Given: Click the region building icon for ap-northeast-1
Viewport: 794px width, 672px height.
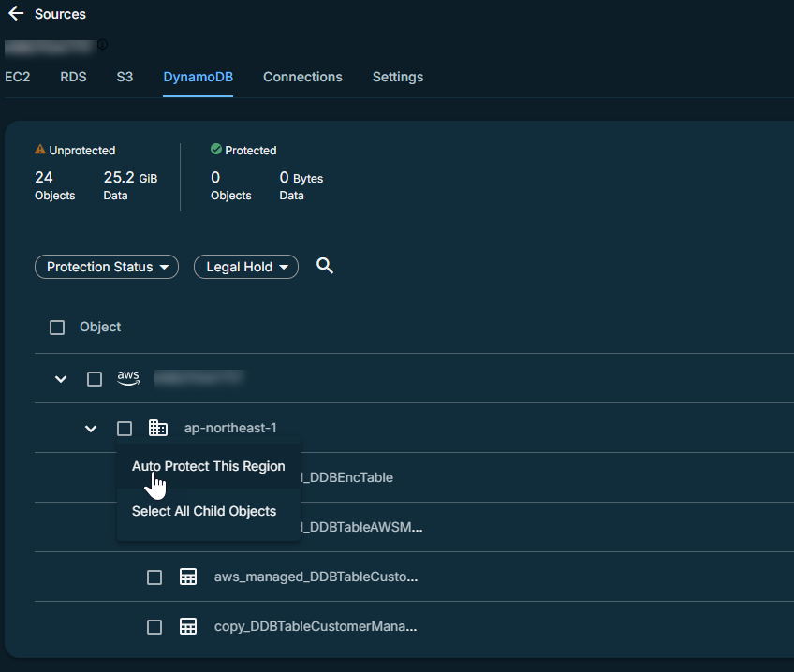Looking at the screenshot, I should (x=158, y=428).
